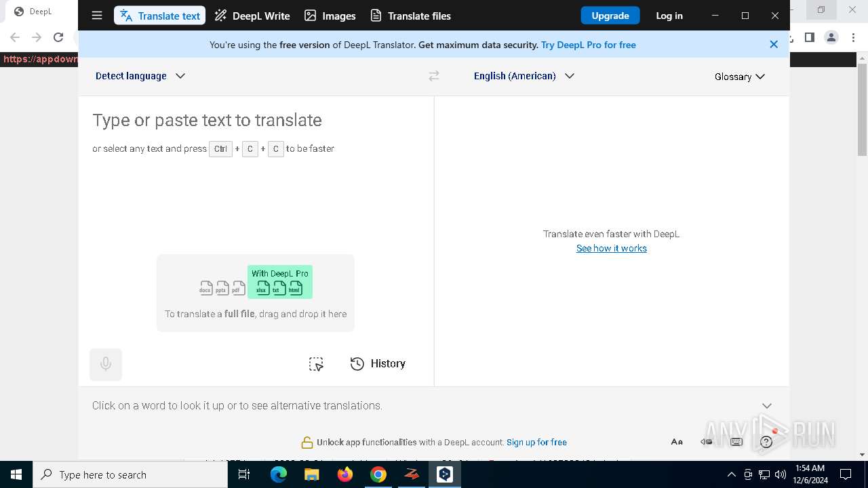
Task: Click the taskbar search box
Action: tap(130, 474)
